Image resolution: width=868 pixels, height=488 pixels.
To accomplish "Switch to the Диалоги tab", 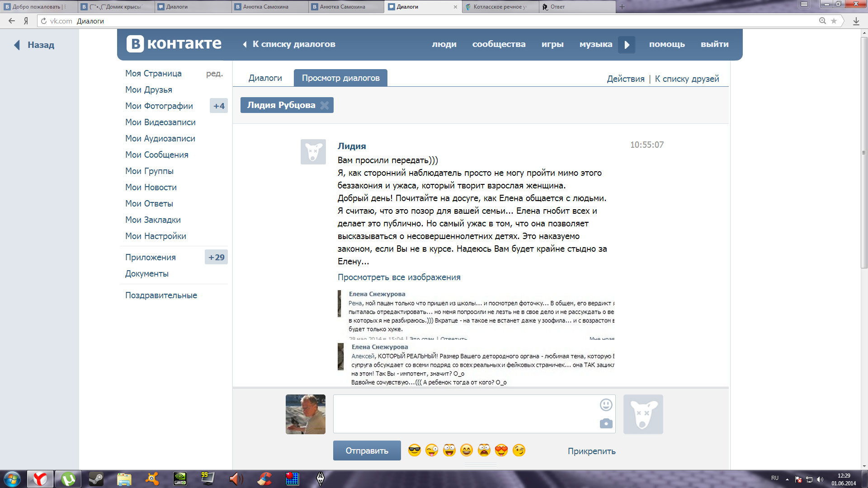I will point(265,78).
